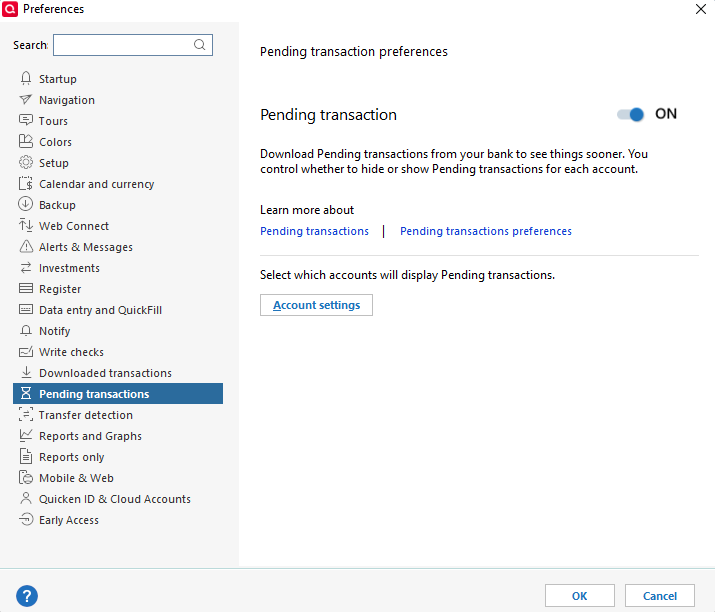Click the Calendar and currency icon
The height and width of the screenshot is (612, 715).
[26, 183]
